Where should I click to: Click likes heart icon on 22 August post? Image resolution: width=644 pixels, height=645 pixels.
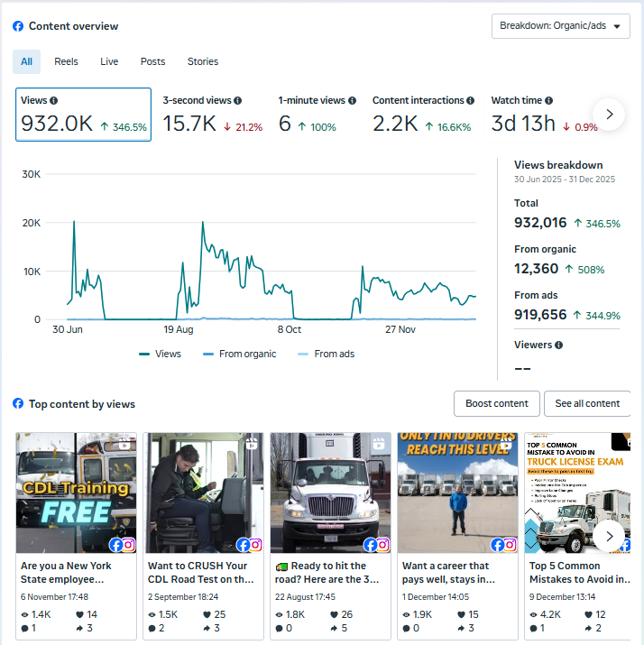coord(334,614)
